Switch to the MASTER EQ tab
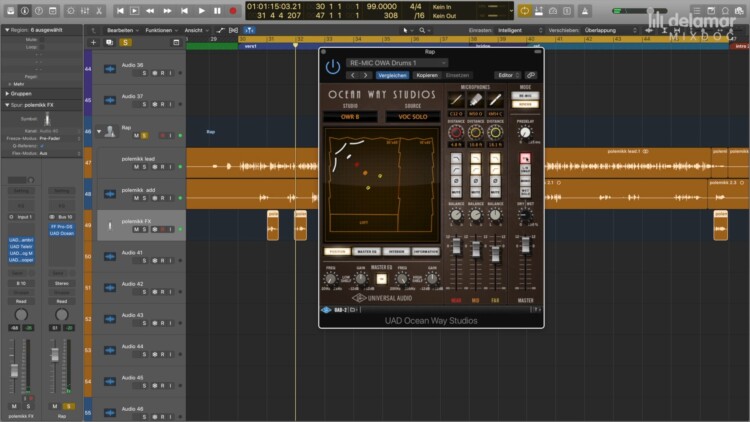750x422 pixels. [367, 252]
